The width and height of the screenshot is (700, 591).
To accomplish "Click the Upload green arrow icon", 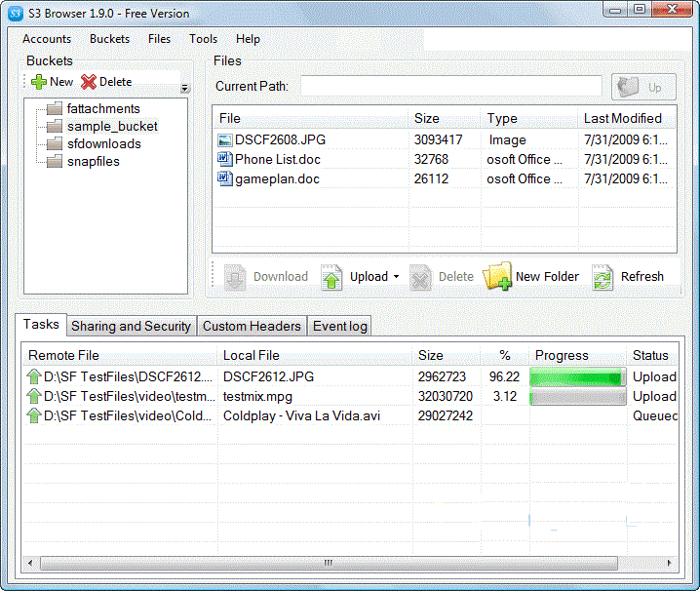I will pos(332,277).
